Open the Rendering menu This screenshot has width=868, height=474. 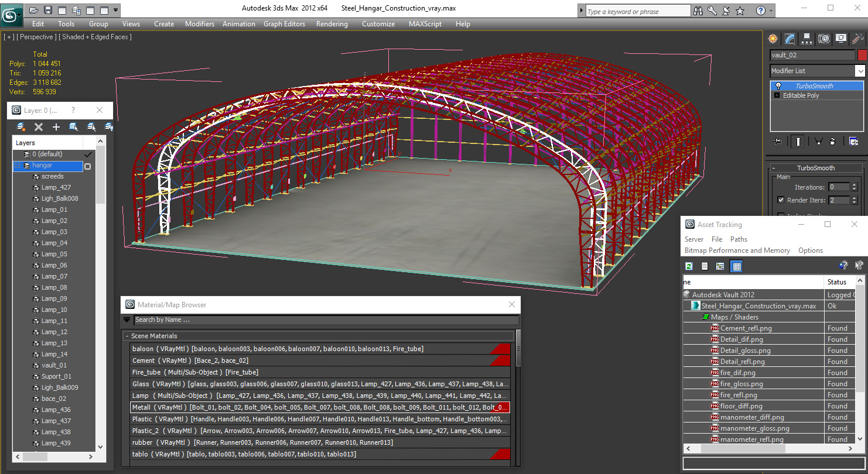tap(332, 24)
